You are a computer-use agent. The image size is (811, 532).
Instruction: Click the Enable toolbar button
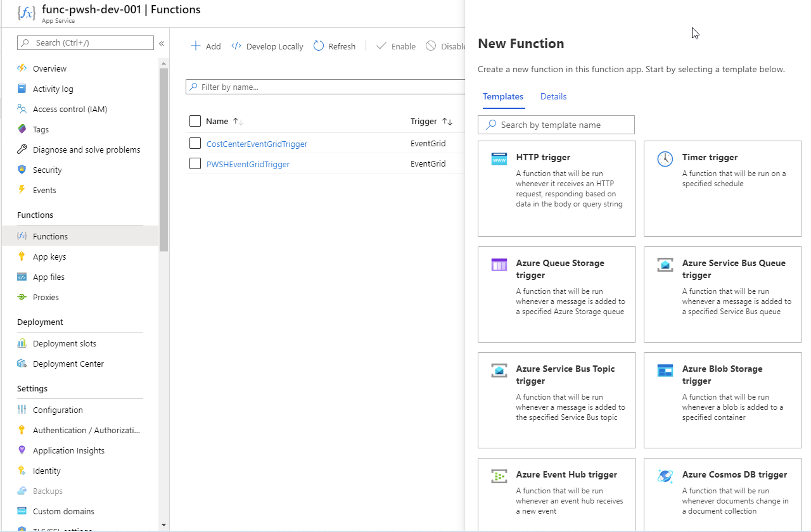pyautogui.click(x=396, y=46)
